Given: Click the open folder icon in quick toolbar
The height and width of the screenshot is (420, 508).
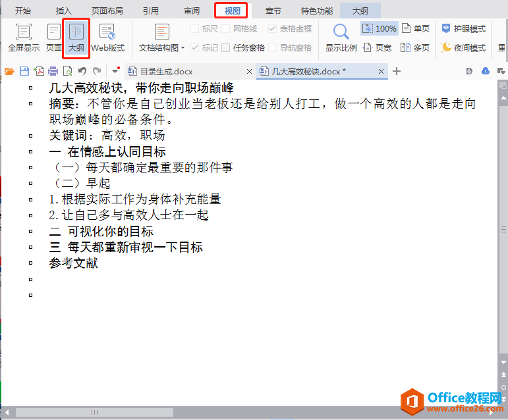Looking at the screenshot, I should coord(9,71).
